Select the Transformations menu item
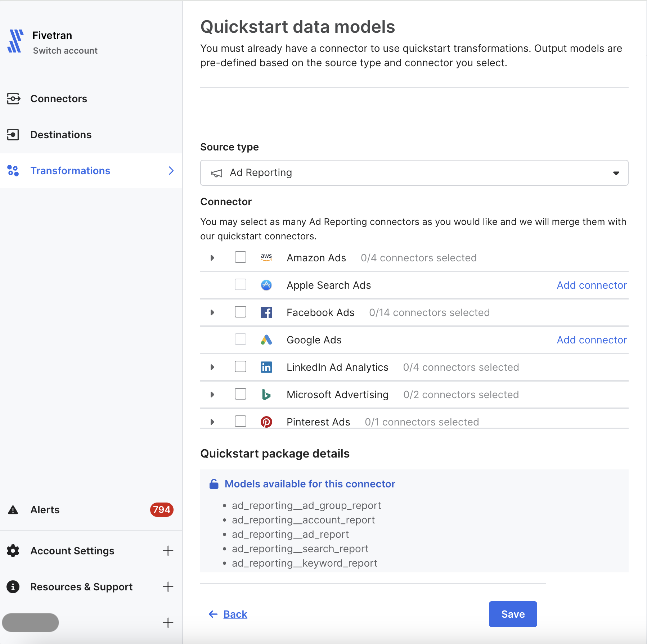The width and height of the screenshot is (647, 644). point(91,171)
